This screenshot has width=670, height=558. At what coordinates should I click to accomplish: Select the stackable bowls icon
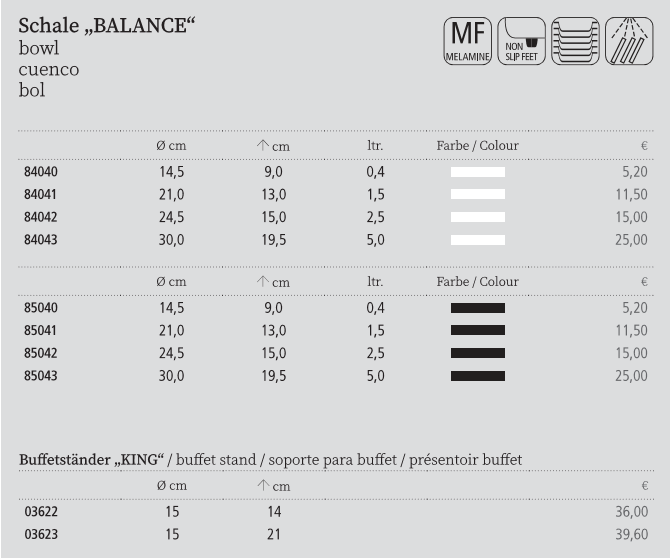pos(574,43)
